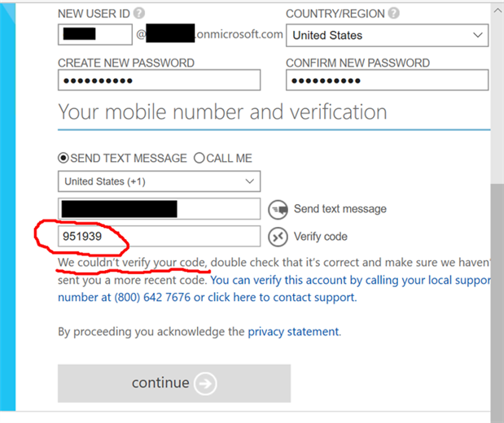Click the redacted mobile number input field
The image size is (504, 423).
click(159, 209)
